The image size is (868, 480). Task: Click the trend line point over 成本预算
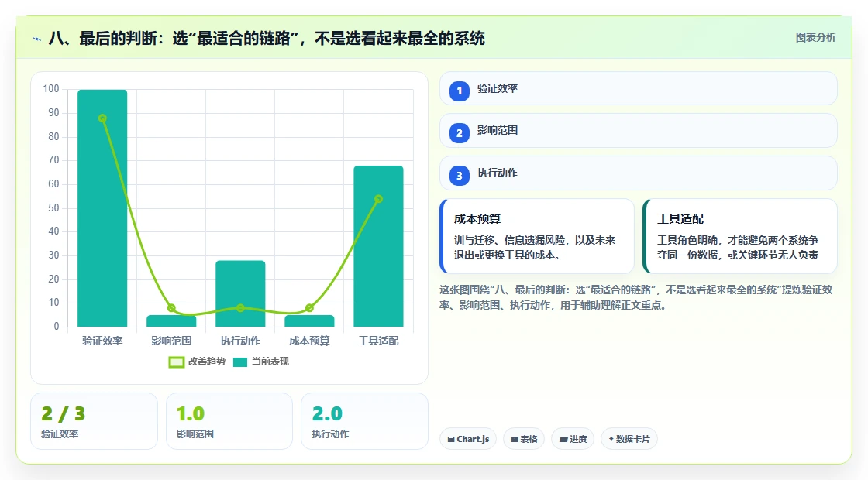pyautogui.click(x=309, y=308)
